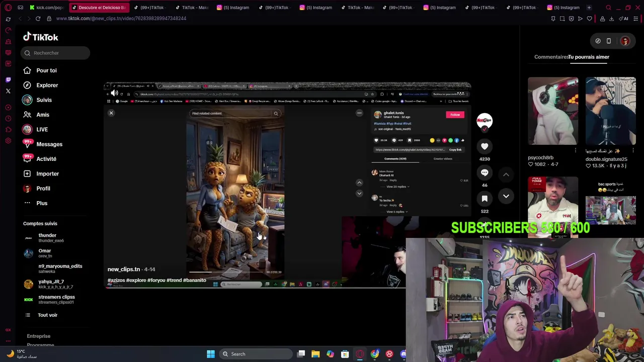The height and width of the screenshot is (362, 644).
Task: Open a new browser tab with plus
Action: (x=589, y=8)
